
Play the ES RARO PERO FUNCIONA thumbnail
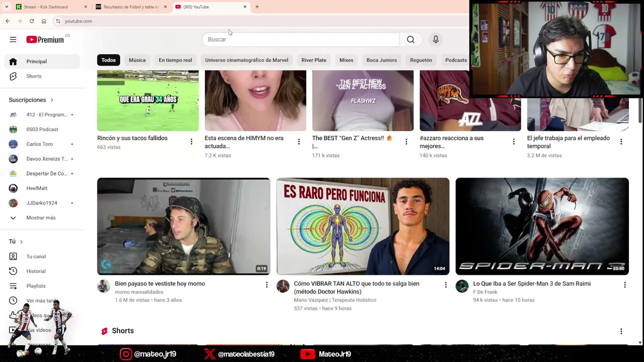pyautogui.click(x=363, y=226)
